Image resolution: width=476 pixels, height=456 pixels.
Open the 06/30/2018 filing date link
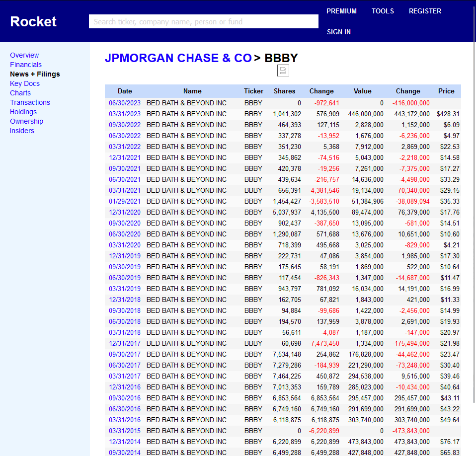point(125,321)
